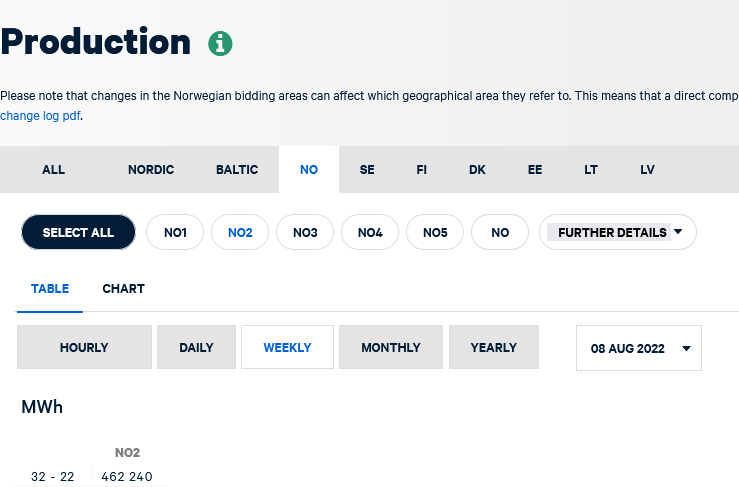The width and height of the screenshot is (739, 487).
Task: Expand the FURTHER DETAILS dropdown
Action: [x=618, y=232]
